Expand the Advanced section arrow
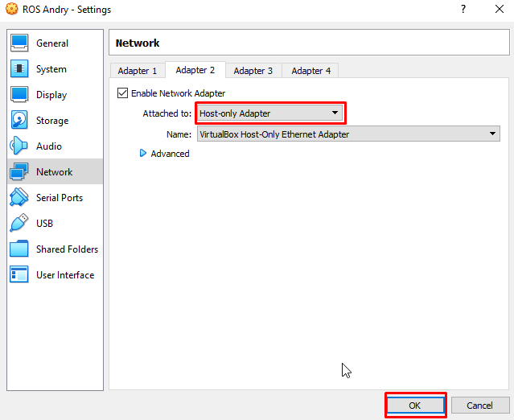 144,154
